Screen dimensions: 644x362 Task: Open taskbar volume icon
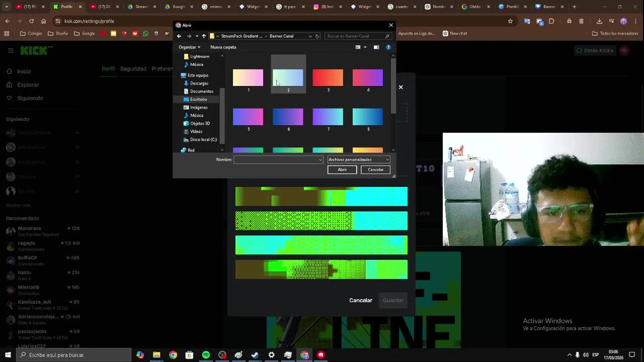click(586, 355)
